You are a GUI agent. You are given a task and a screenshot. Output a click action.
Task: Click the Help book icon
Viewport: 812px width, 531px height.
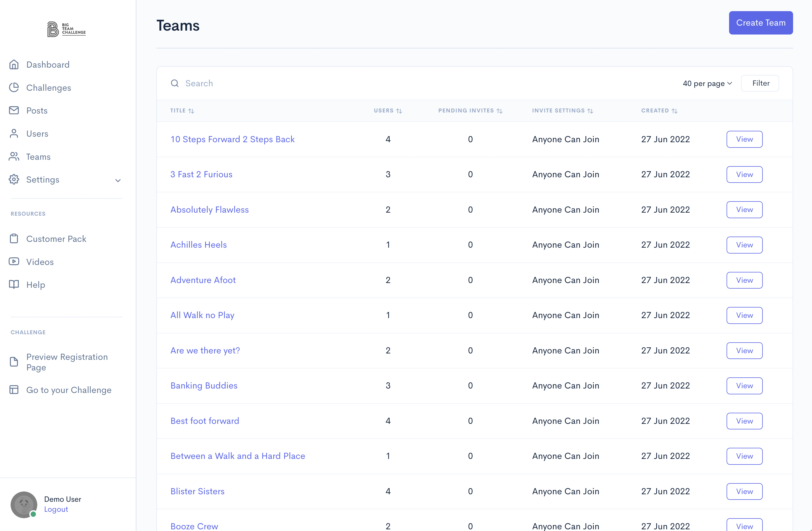click(x=14, y=284)
